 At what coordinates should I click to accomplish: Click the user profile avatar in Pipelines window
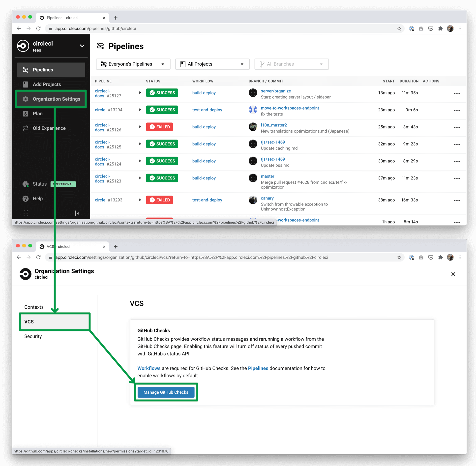450,29
